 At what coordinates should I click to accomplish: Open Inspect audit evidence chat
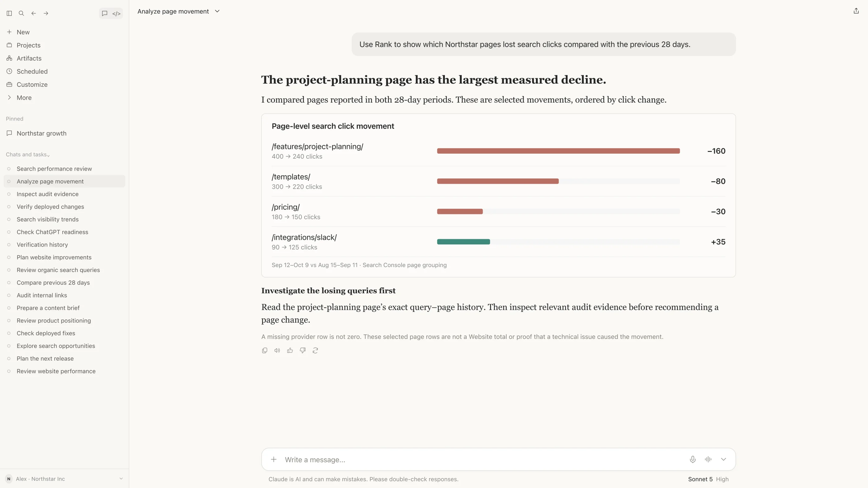(47, 194)
